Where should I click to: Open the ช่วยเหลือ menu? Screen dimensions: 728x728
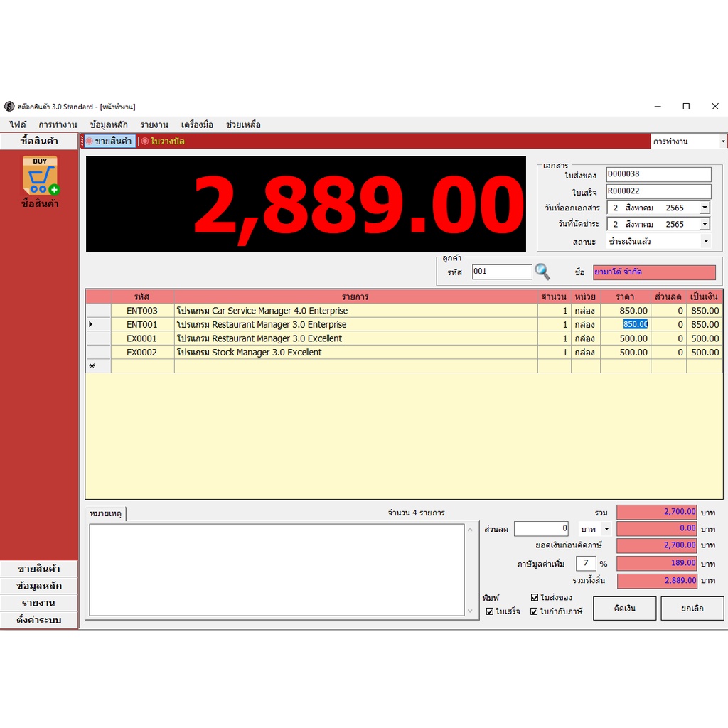tap(243, 124)
